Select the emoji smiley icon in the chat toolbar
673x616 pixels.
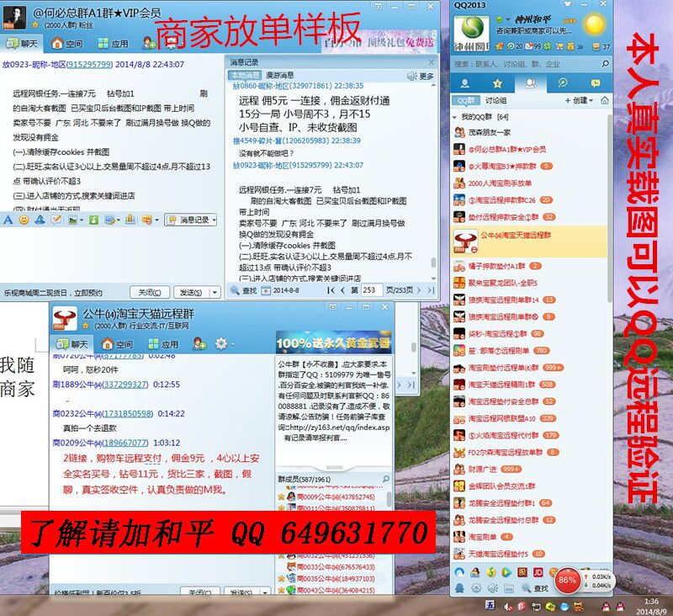pos(24,220)
